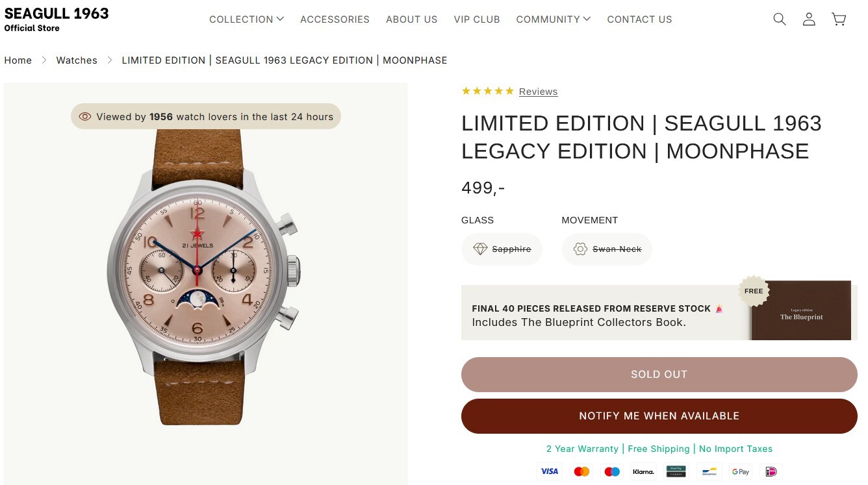Click the Bancontact payment icon
The image size is (868, 485).
(709, 471)
